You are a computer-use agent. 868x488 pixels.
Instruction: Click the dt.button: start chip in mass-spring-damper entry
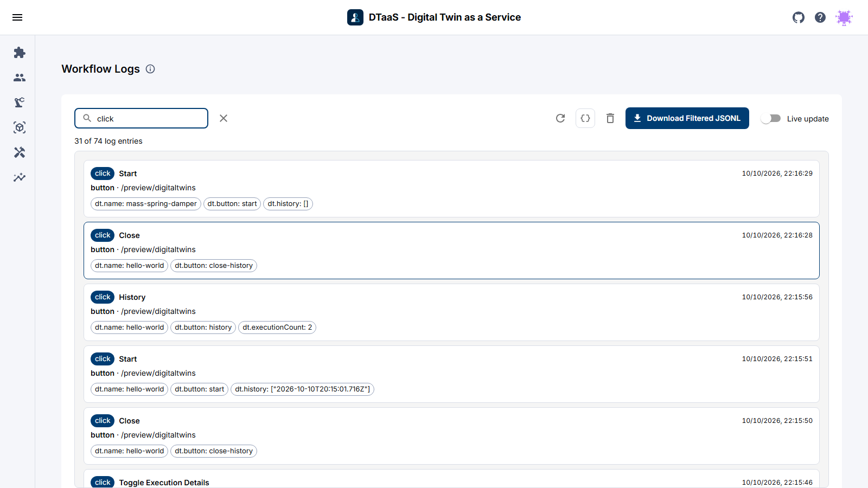click(x=232, y=204)
